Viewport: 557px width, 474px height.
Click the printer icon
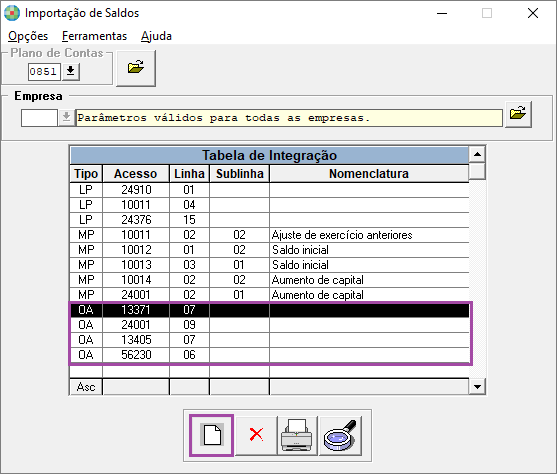[x=297, y=435]
